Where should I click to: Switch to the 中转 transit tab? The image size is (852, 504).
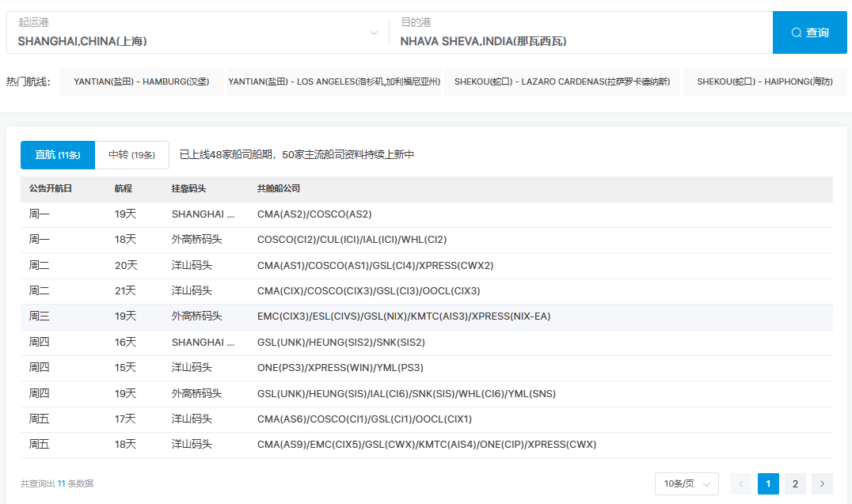[x=131, y=155]
